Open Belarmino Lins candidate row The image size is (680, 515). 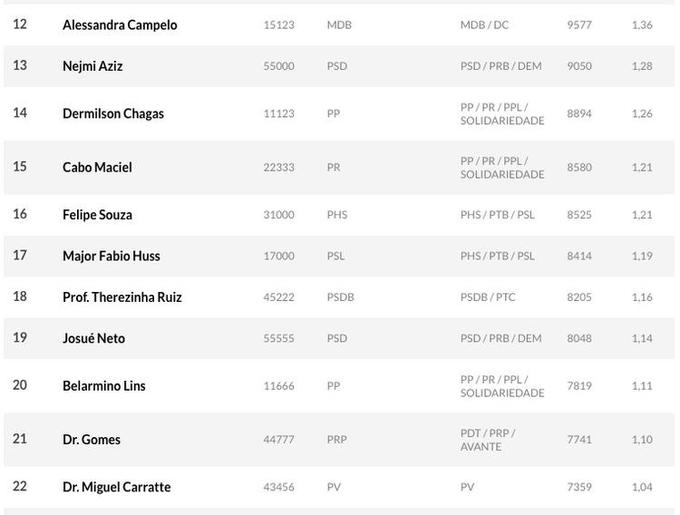(104, 386)
